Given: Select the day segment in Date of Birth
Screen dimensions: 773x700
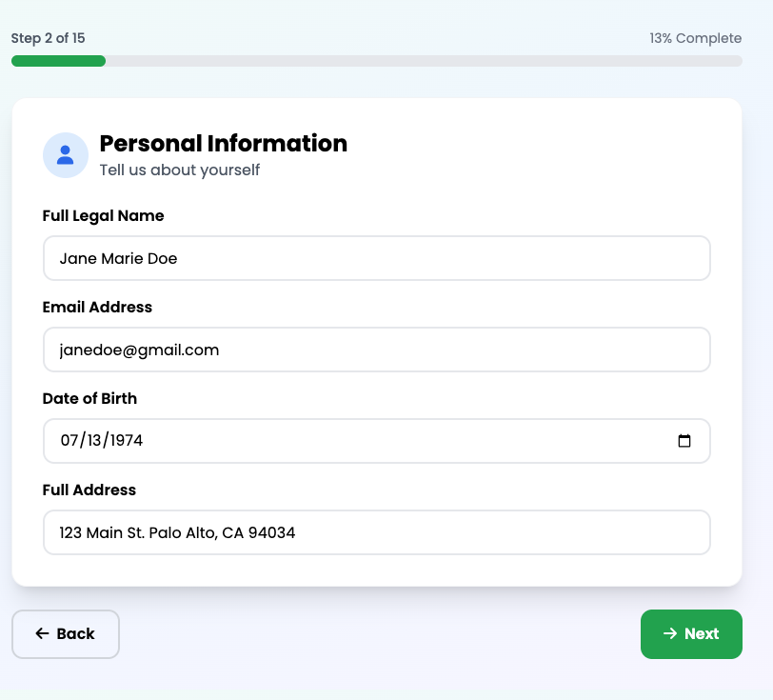Looking at the screenshot, I should (96, 441).
